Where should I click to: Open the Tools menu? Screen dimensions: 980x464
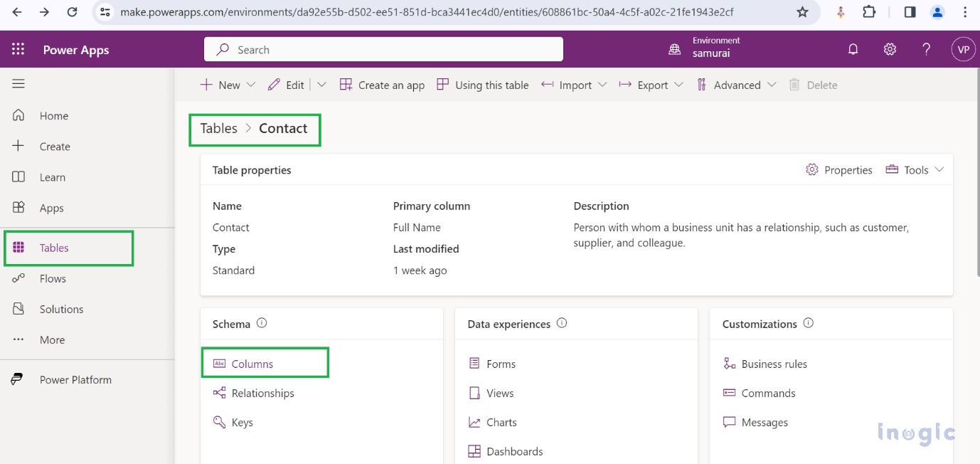click(x=907, y=169)
